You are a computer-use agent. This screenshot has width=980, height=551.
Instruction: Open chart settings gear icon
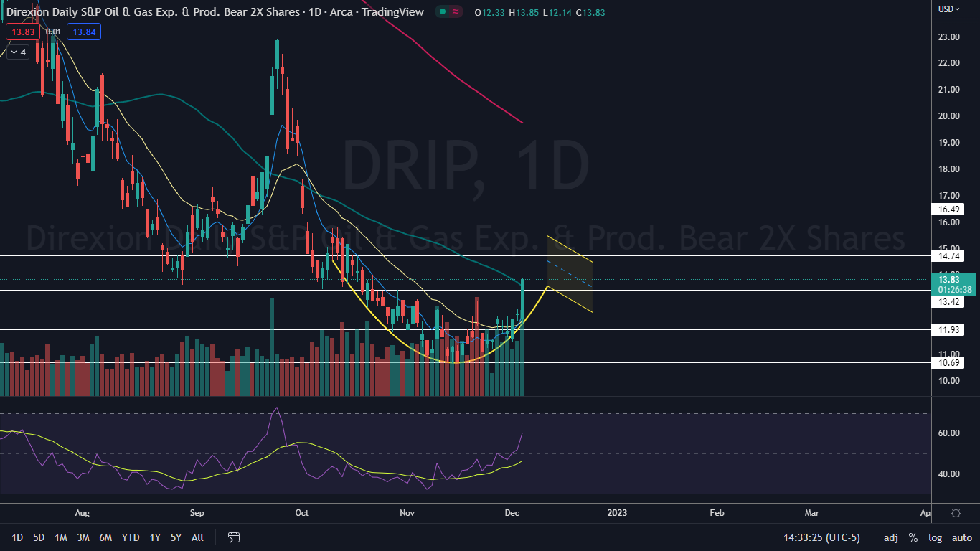tap(956, 513)
